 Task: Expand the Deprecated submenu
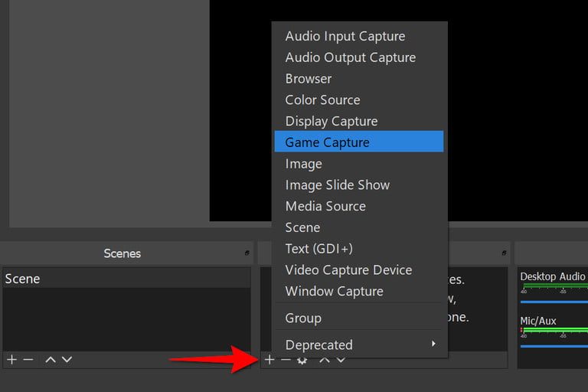358,345
